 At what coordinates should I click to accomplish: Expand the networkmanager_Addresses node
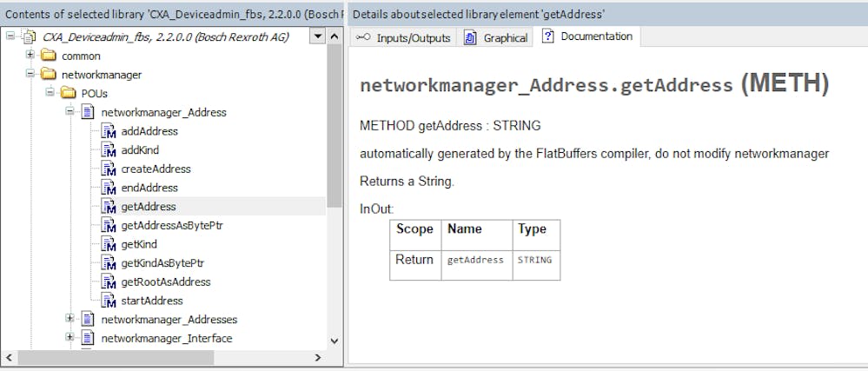[x=70, y=319]
